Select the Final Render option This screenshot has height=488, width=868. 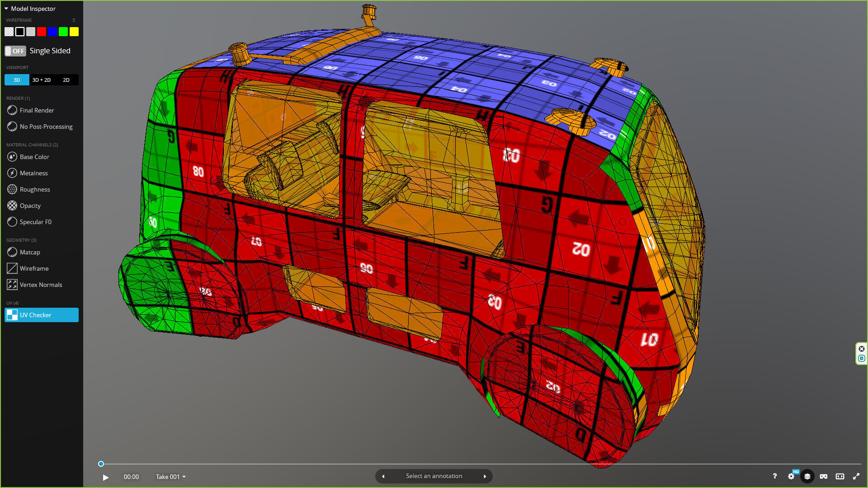pos(37,110)
